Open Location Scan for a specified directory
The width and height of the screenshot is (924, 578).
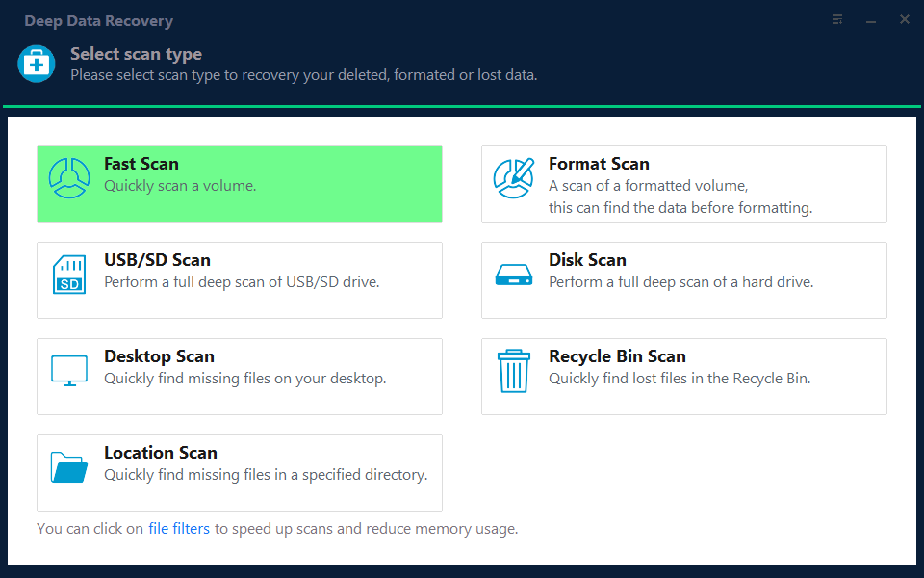pyautogui.click(x=239, y=472)
